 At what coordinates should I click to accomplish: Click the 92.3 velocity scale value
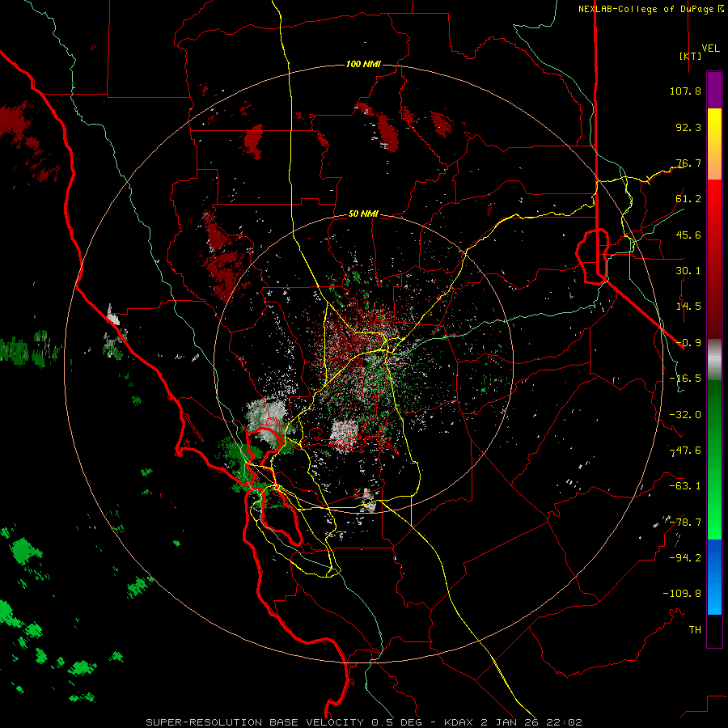coord(688,127)
